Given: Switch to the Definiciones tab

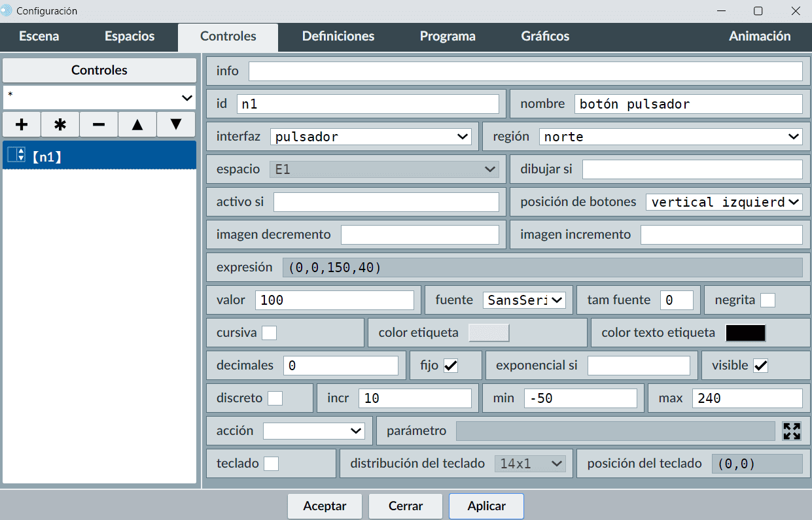Looking at the screenshot, I should (338, 37).
